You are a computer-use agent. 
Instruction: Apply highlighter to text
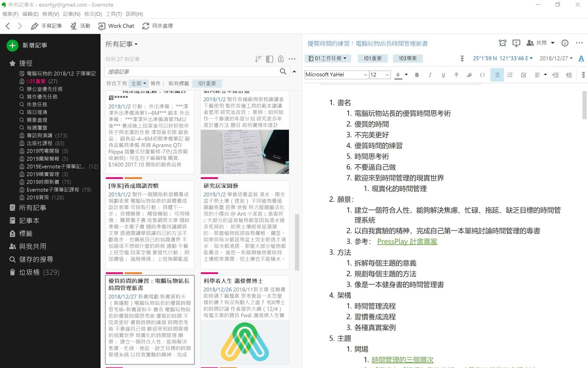[x=469, y=75]
